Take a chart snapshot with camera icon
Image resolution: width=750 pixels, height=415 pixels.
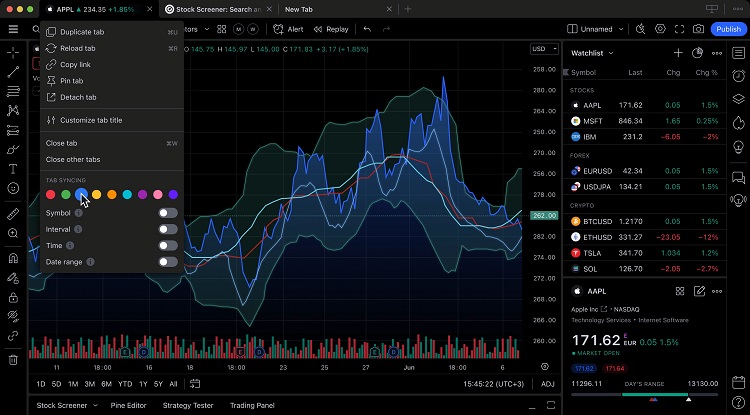coord(698,29)
